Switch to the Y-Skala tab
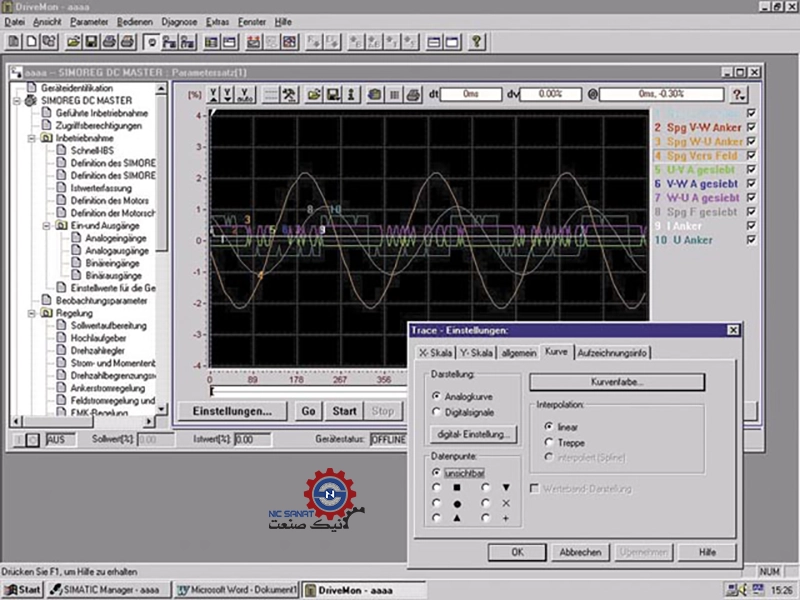Viewport: 800px width, 600px height. [x=476, y=353]
